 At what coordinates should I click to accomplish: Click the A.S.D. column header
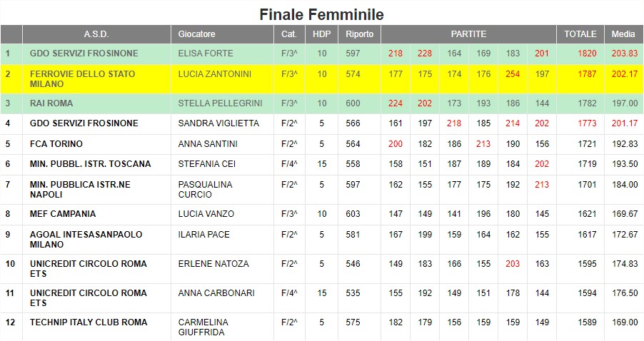coord(96,34)
